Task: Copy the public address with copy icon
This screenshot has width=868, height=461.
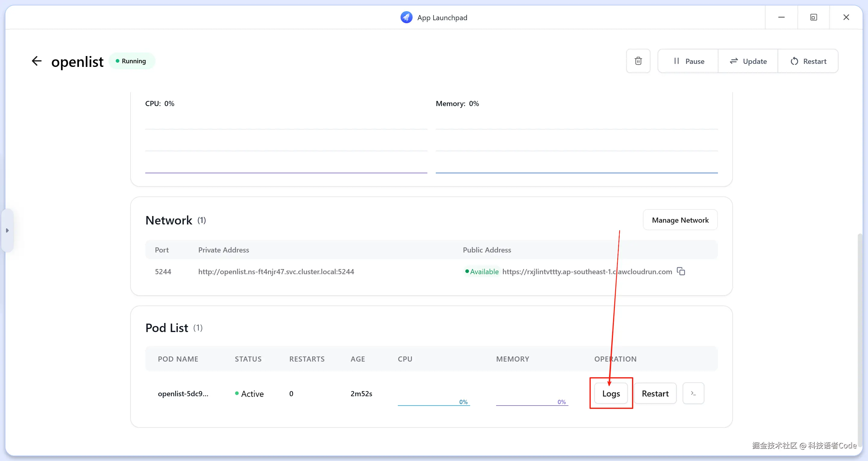Action: (x=681, y=271)
